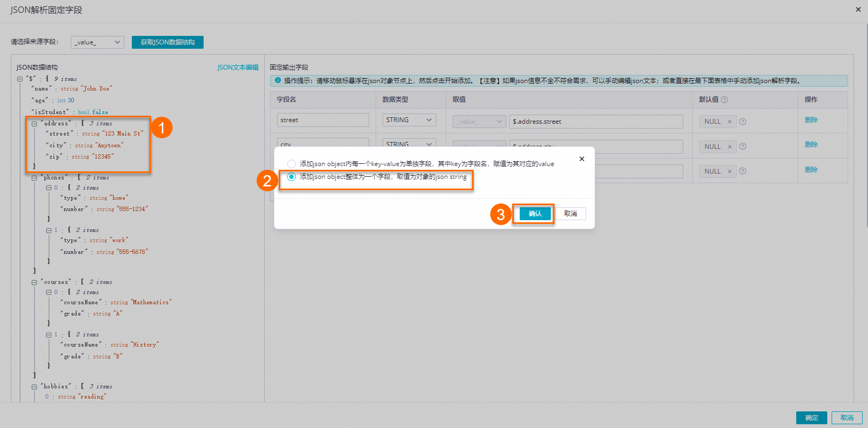Select the "age" int 30 node
The height and width of the screenshot is (428, 868).
[x=53, y=101]
